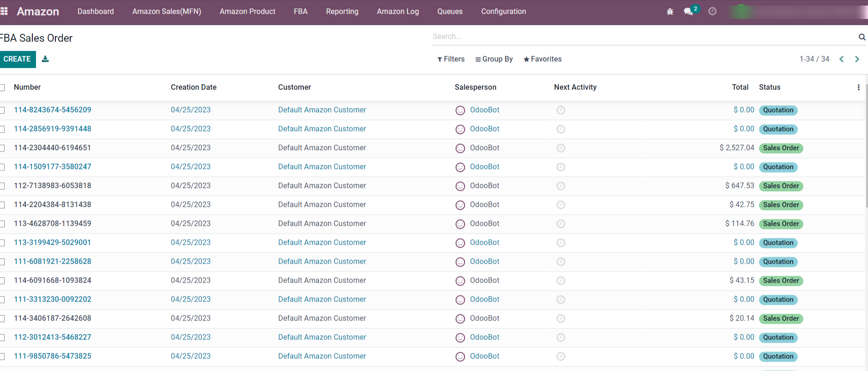
Task: Open the activities clock icon in navbar
Action: 712,11
